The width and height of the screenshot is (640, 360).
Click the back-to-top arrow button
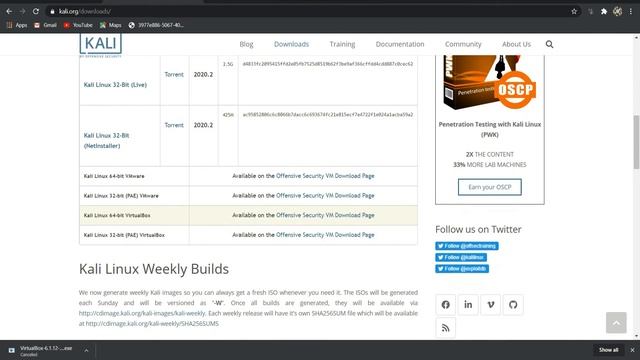[616, 322]
